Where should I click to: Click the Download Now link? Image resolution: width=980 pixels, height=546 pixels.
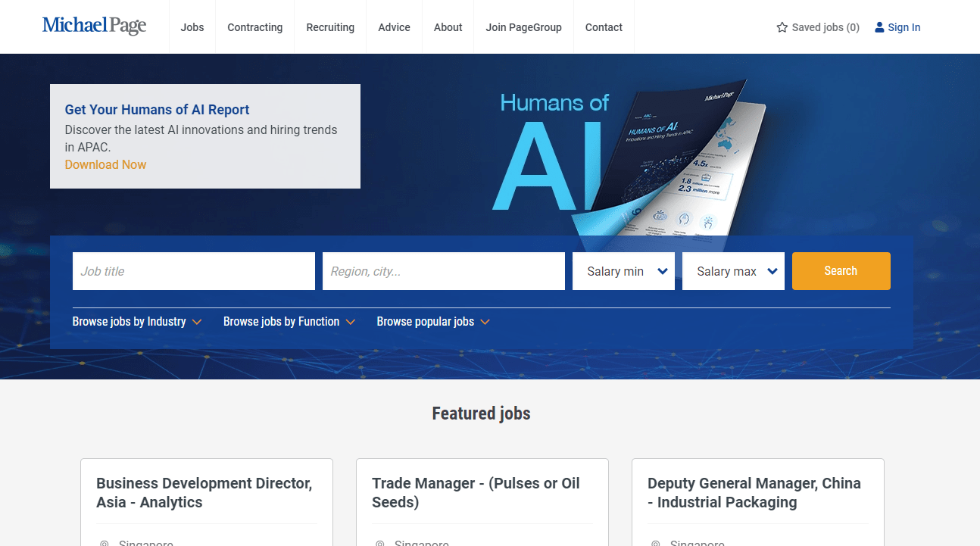point(105,164)
